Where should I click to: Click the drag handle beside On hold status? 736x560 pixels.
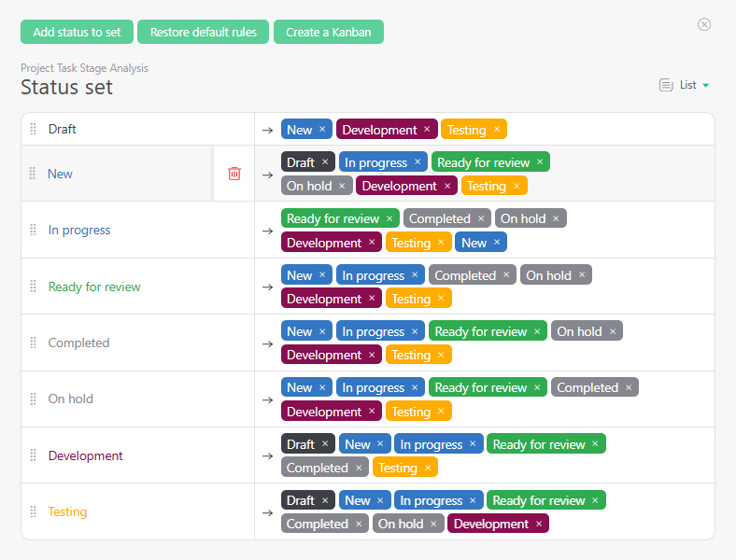tap(34, 399)
